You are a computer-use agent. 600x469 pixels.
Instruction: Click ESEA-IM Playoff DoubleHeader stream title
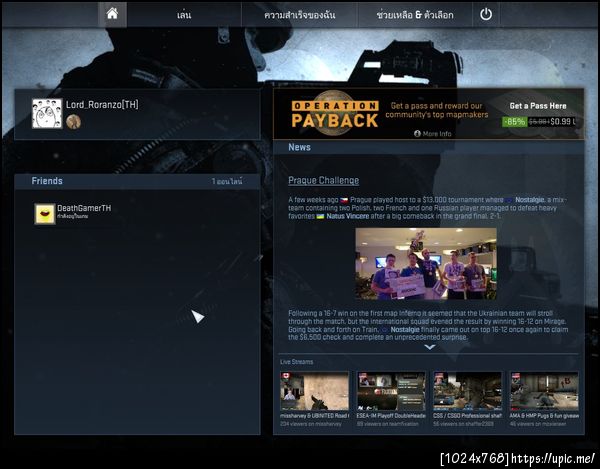point(391,416)
